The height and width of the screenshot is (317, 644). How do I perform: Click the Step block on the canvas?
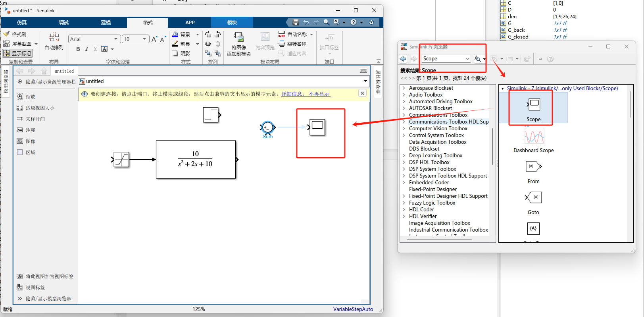211,115
